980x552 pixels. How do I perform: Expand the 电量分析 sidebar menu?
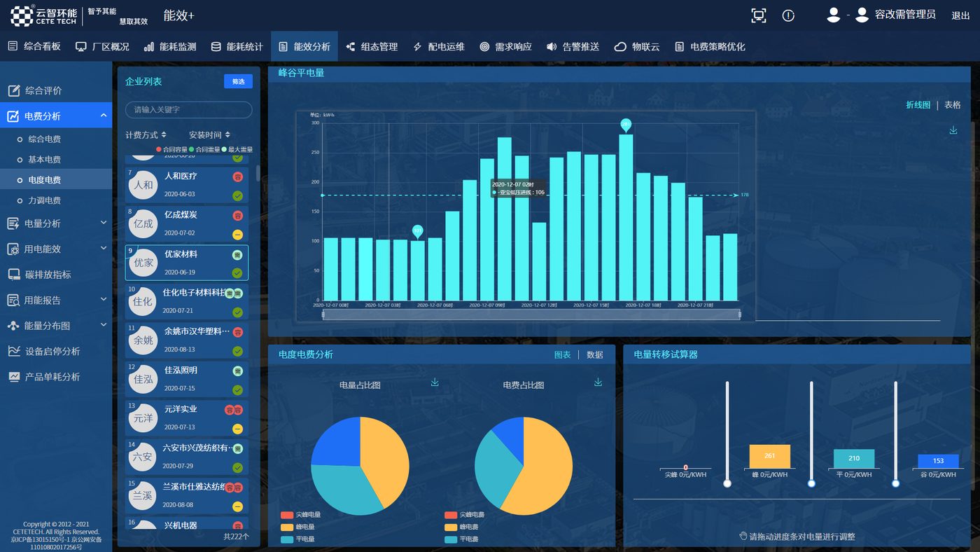(104, 223)
